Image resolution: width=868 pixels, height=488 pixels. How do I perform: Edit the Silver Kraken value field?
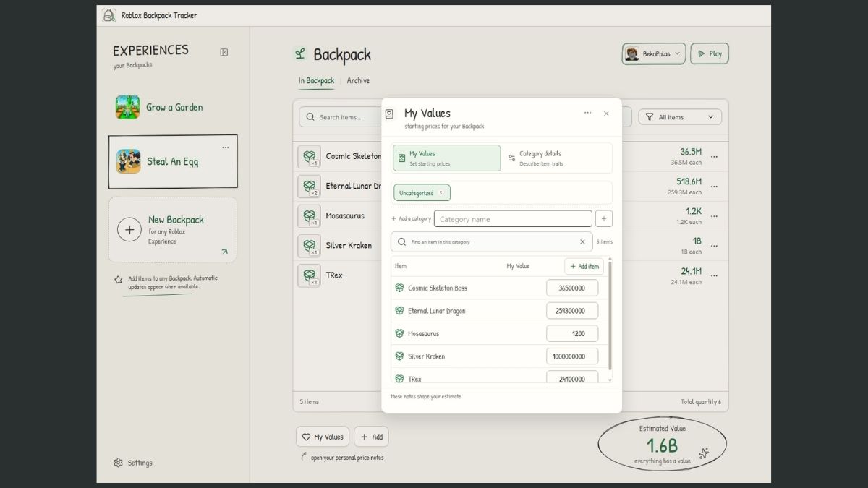(572, 356)
